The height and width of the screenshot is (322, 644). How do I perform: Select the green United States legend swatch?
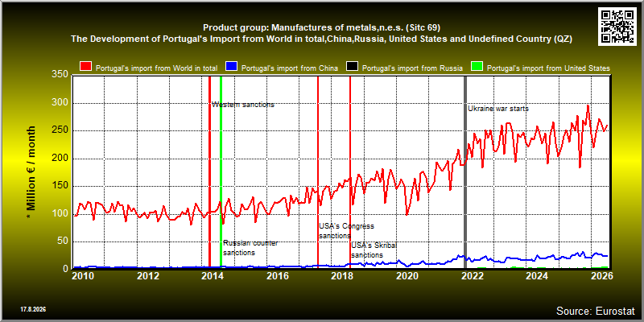click(477, 68)
